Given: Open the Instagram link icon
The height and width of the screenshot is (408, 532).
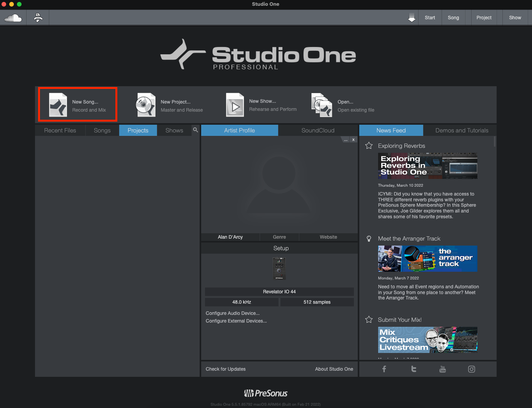Looking at the screenshot, I should coord(472,369).
